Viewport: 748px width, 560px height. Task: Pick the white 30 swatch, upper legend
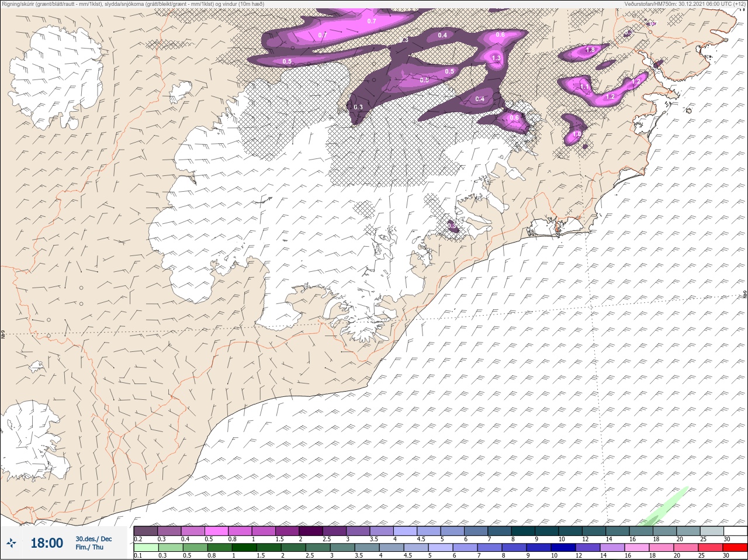pyautogui.click(x=735, y=531)
